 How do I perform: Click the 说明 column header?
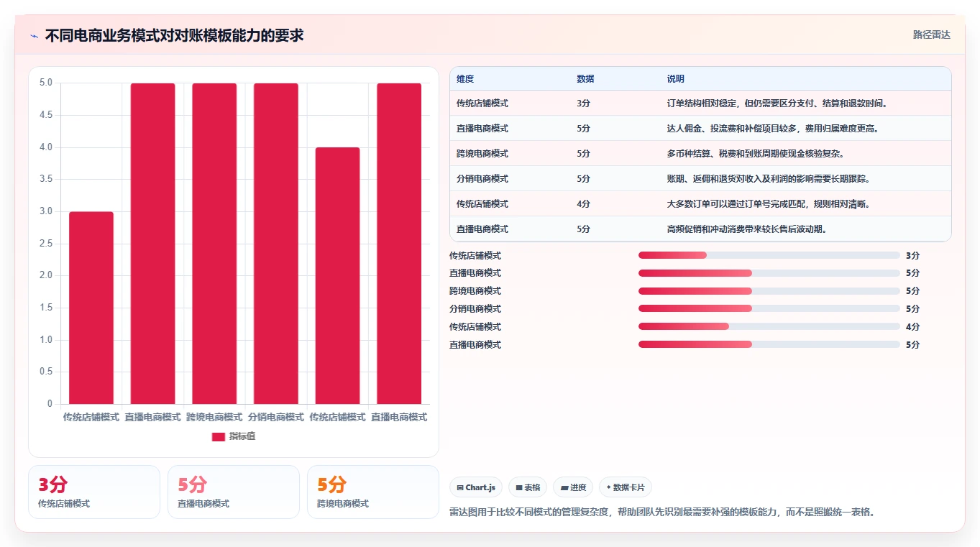coord(676,79)
